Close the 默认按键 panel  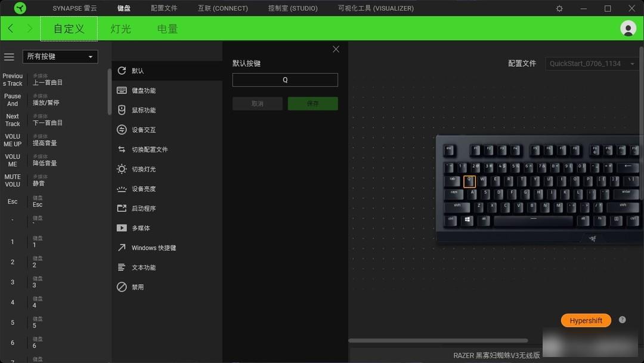point(336,50)
